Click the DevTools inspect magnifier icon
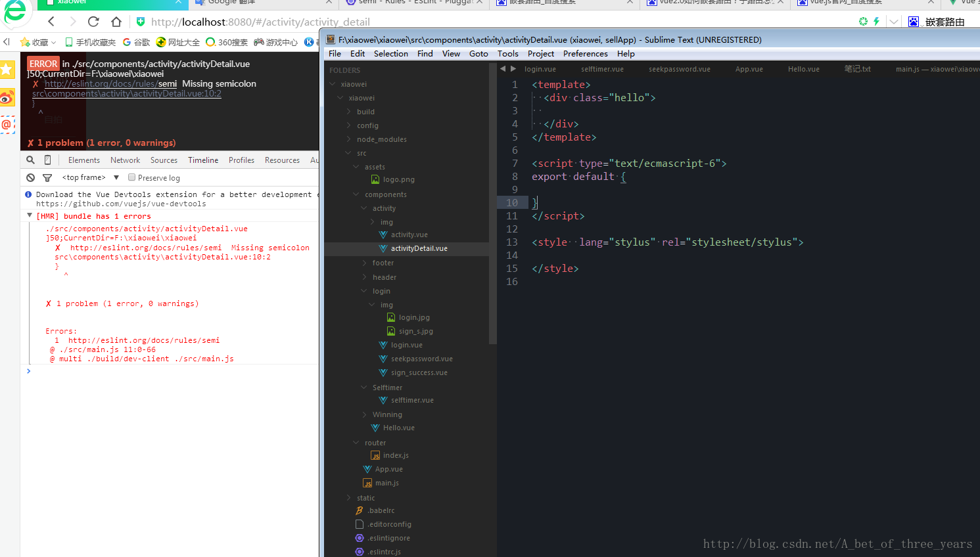 click(30, 160)
